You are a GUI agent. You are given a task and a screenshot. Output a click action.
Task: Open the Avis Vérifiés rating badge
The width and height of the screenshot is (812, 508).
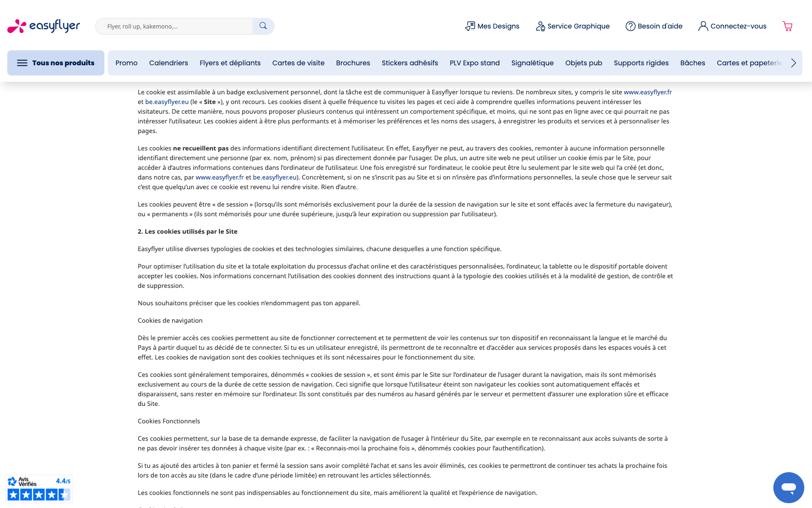39,488
